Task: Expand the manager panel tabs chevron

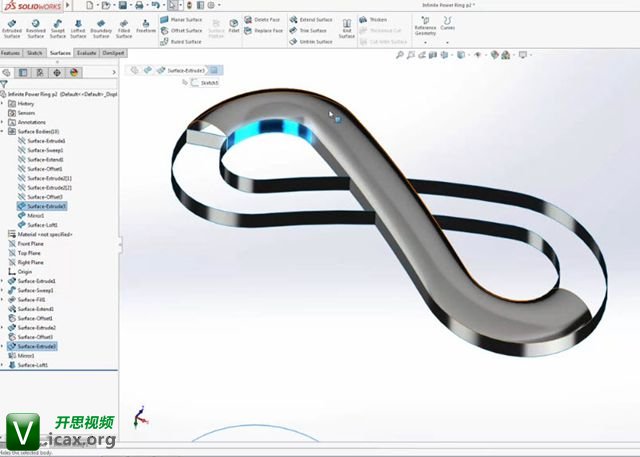Action: coord(114,72)
